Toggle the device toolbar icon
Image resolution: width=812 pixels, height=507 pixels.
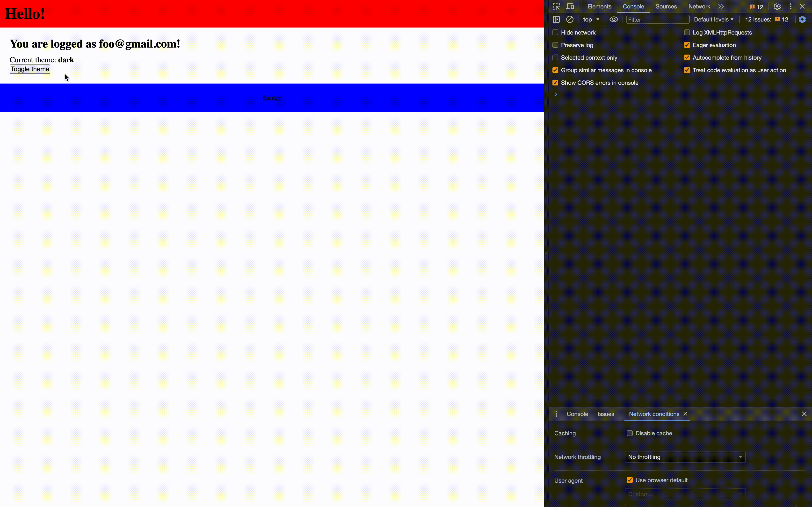pyautogui.click(x=570, y=6)
